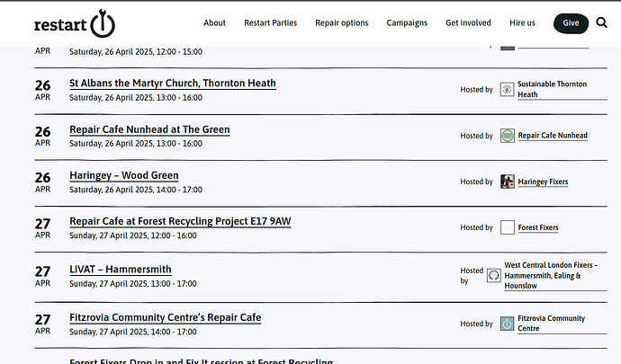Visit the Forest Fixers host link

[x=538, y=227]
